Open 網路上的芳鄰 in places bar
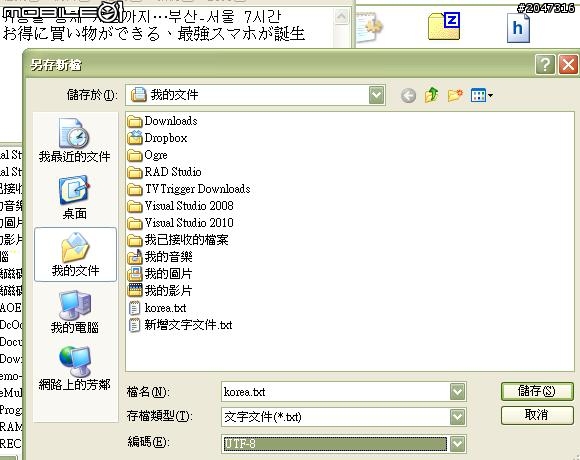This screenshot has height=460, width=580. [x=75, y=369]
